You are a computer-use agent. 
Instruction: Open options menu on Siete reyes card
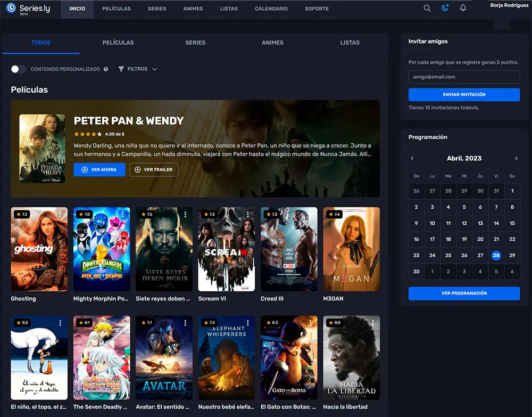point(185,214)
